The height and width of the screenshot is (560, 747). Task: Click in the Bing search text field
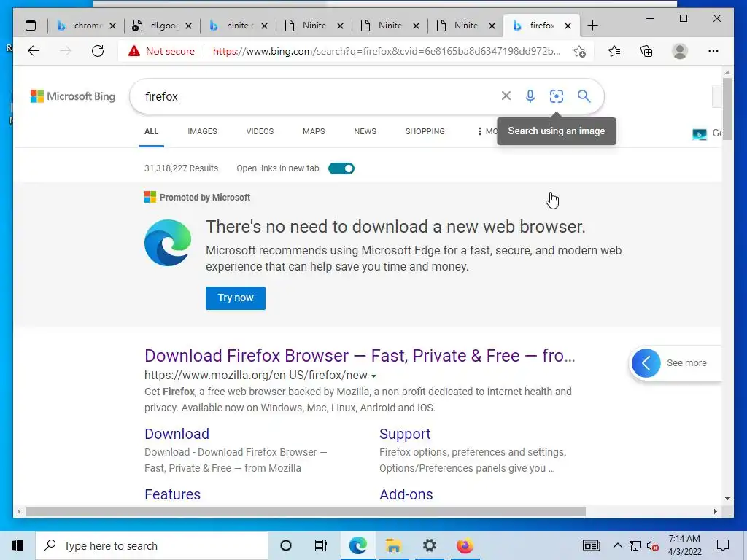tap(320, 96)
